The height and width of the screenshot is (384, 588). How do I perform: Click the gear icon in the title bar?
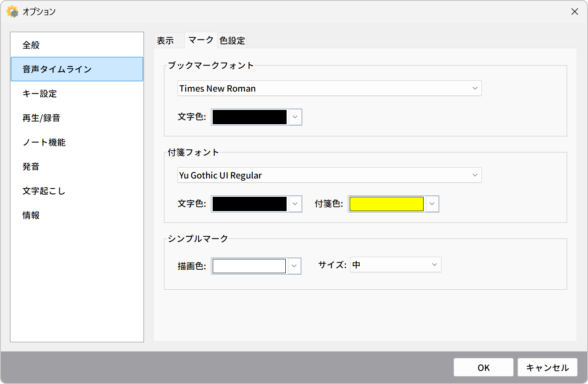(12, 12)
